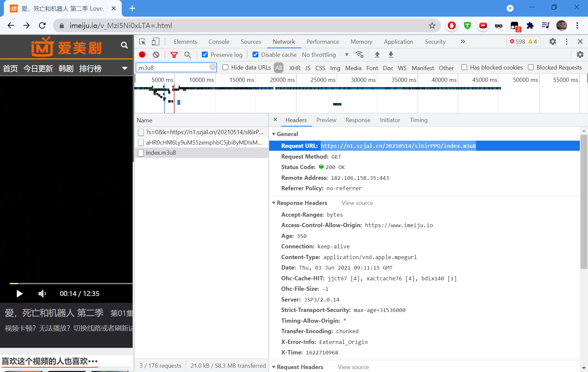
Task: Toggle Preserve log checkbox
Action: [x=205, y=54]
